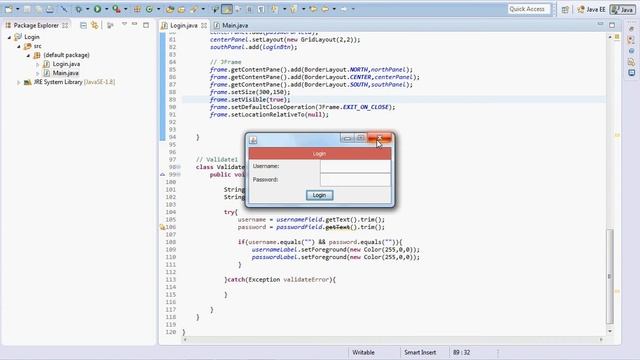Image resolution: width=640 pixels, height=360 pixels.
Task: Collapse the (default package) node
Action: pyautogui.click(x=28, y=55)
